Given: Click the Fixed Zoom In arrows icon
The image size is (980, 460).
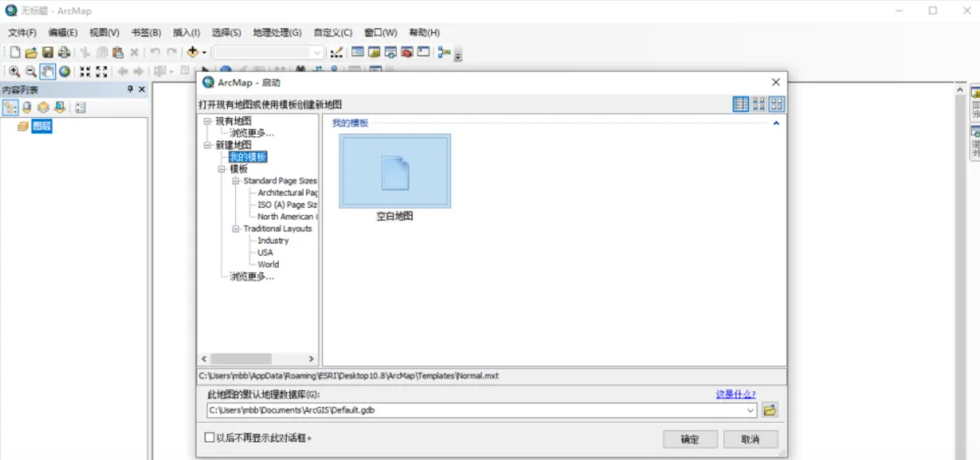Looking at the screenshot, I should (85, 72).
